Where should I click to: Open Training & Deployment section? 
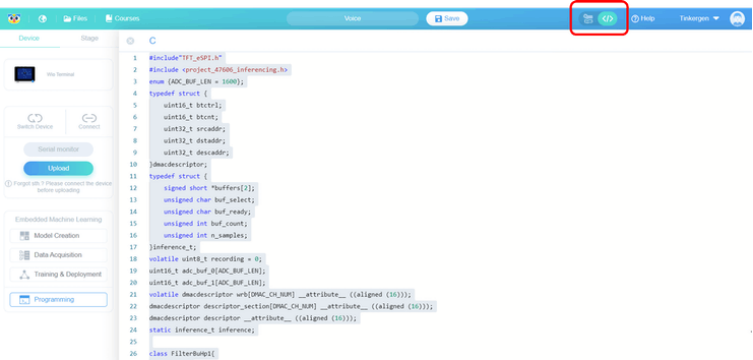58,275
